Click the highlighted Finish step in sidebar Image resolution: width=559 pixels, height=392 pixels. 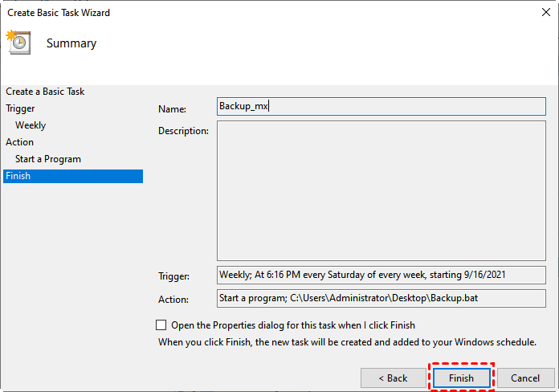(x=18, y=176)
